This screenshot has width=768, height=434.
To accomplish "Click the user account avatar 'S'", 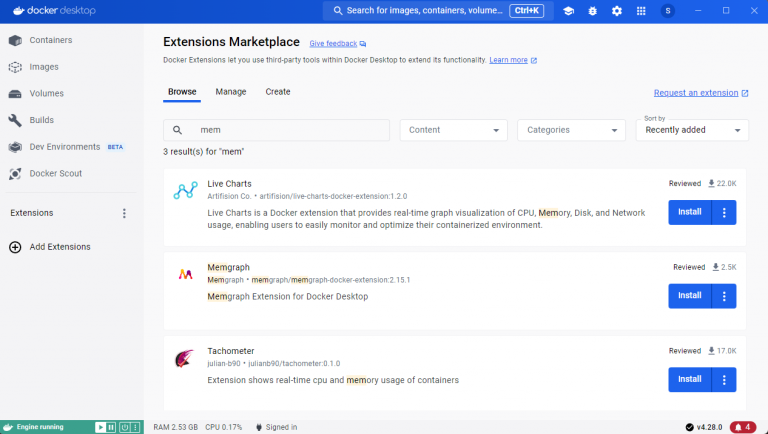I will tap(668, 11).
